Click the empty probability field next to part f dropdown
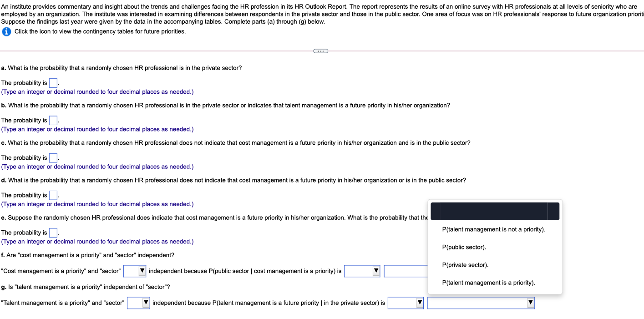This screenshot has width=644, height=319. pyautogui.click(x=405, y=271)
